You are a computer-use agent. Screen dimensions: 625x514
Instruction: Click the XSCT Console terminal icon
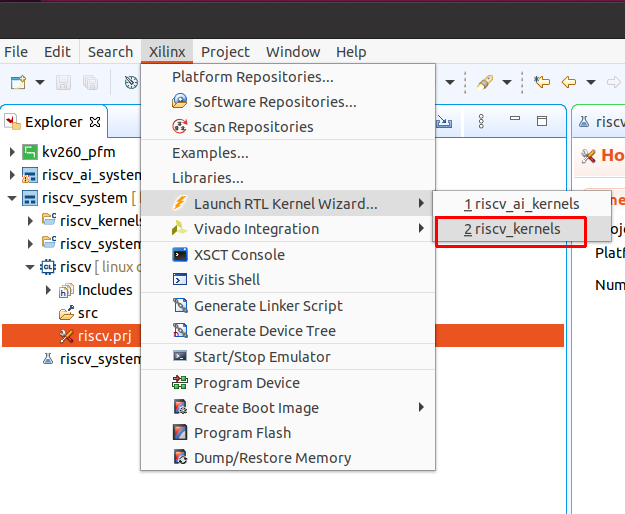tap(180, 255)
